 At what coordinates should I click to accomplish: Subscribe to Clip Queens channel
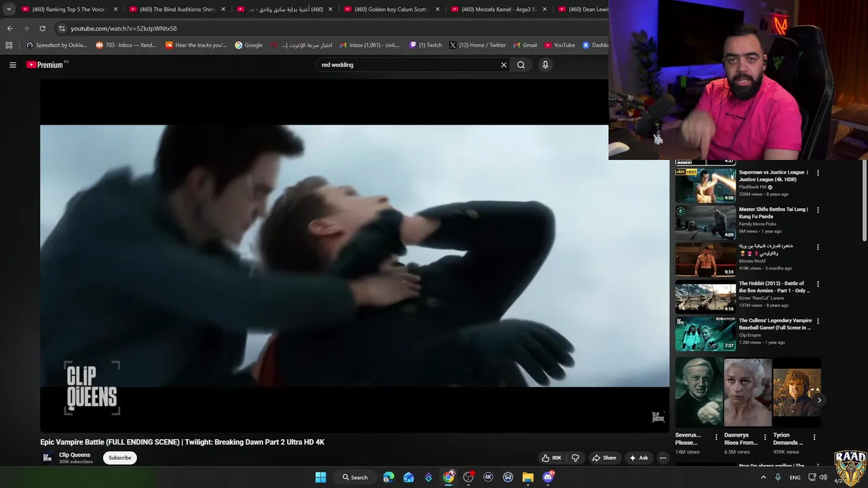120,457
